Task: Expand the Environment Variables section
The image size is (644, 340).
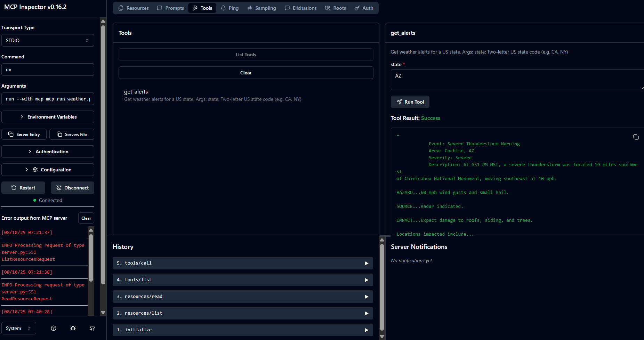Action: (48, 117)
